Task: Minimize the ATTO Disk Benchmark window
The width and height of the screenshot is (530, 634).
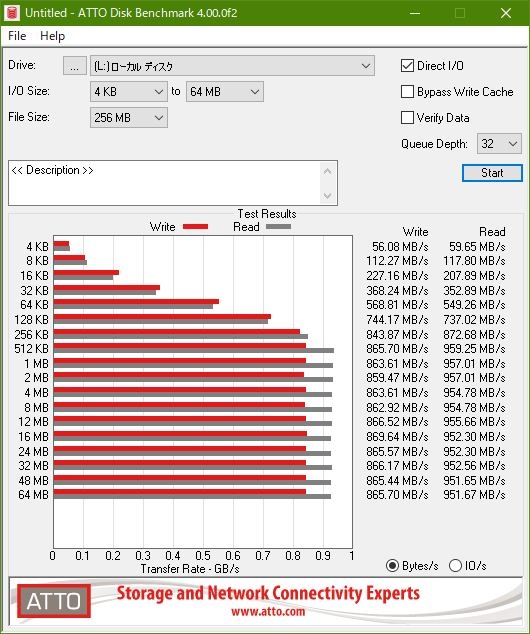Action: [x=415, y=13]
